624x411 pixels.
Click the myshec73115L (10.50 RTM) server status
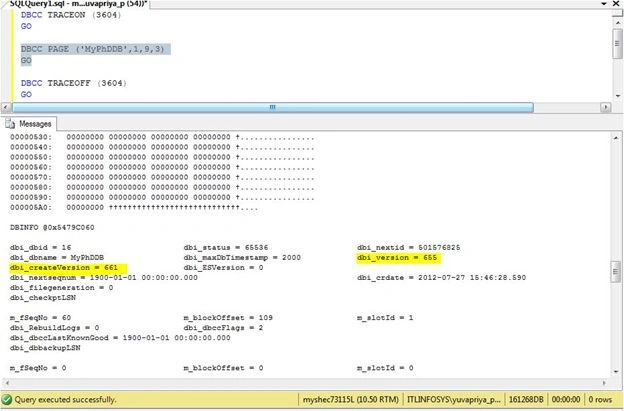click(x=351, y=399)
